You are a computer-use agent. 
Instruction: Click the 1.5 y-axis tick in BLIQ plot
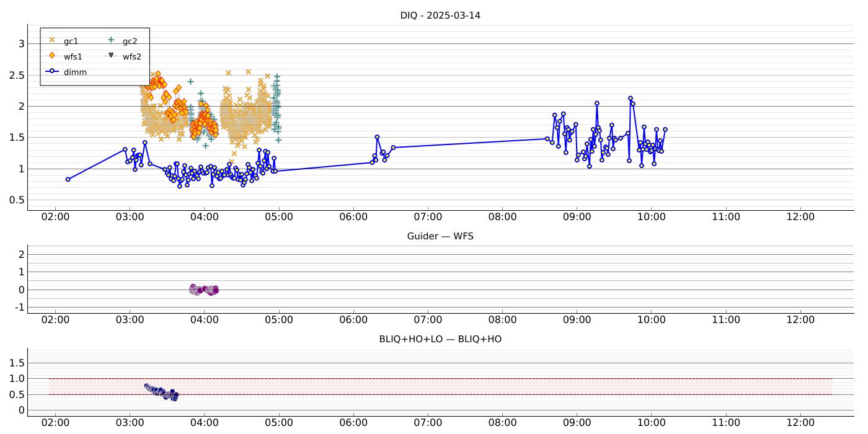17,362
